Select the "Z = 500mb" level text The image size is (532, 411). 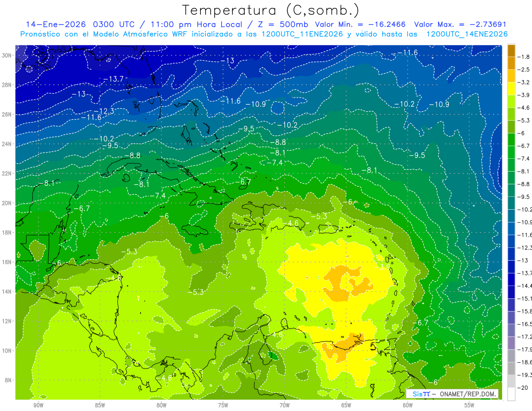tap(282, 24)
